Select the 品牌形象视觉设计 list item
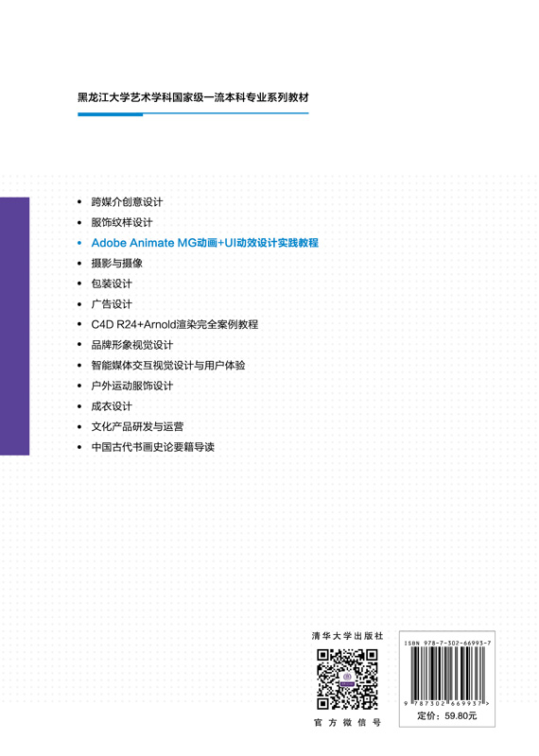The height and width of the screenshot is (756, 539). (131, 345)
